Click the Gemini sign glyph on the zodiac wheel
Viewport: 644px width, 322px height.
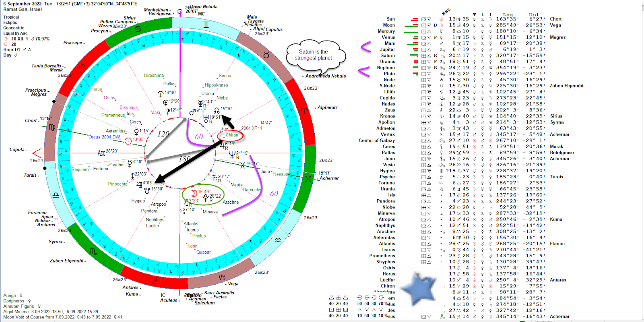(206, 25)
